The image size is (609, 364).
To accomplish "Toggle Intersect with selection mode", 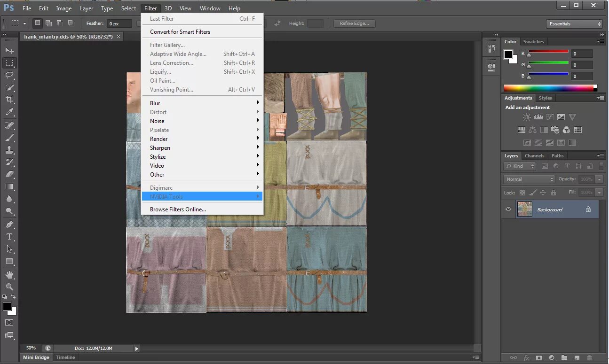I will (x=71, y=23).
